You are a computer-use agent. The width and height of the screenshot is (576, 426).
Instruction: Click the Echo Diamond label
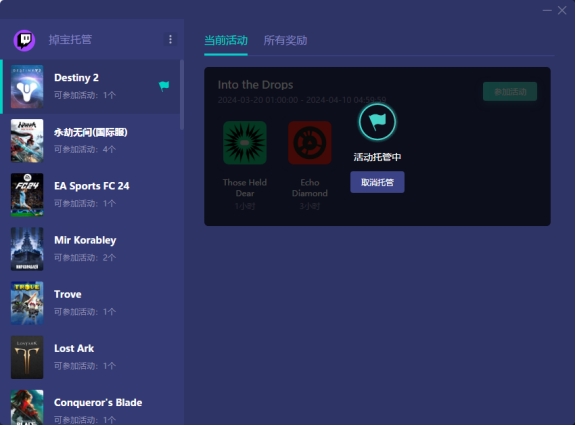(310, 188)
